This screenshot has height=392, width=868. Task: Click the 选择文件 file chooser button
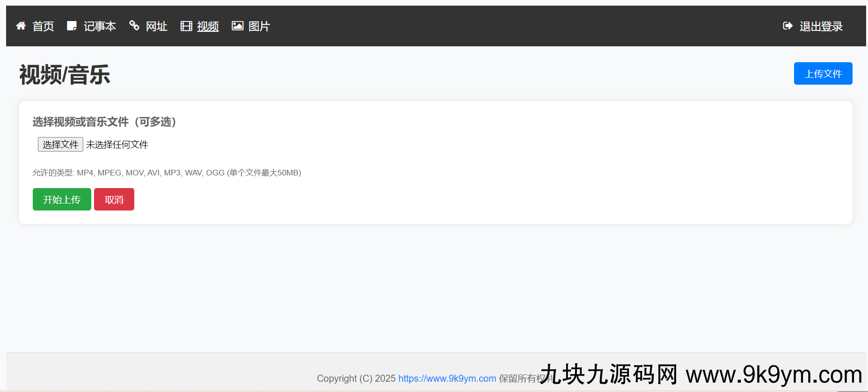[x=60, y=145]
